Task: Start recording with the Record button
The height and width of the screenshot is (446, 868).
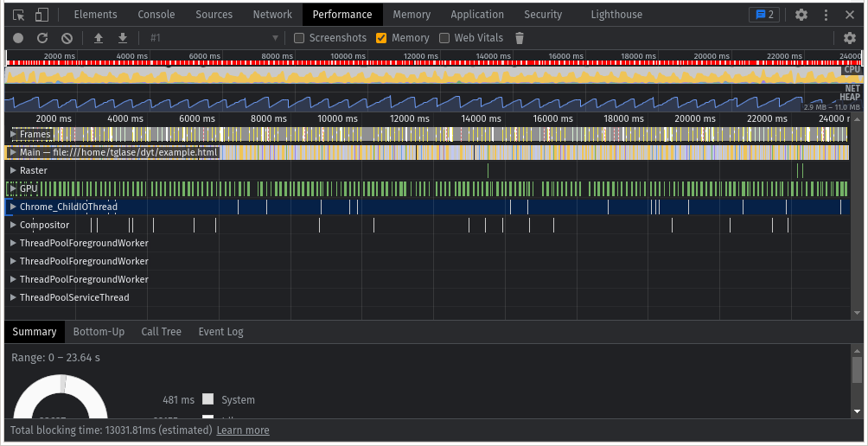Action: pos(18,38)
